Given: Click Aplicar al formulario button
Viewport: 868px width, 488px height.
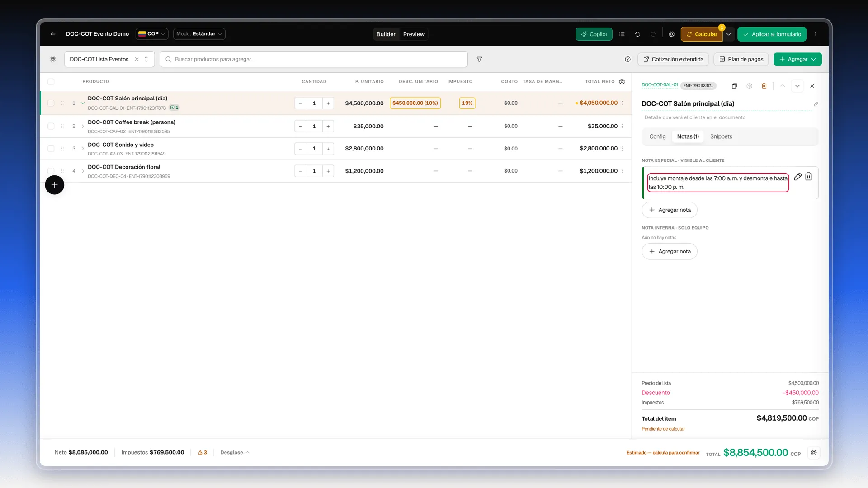Looking at the screenshot, I should [x=772, y=34].
